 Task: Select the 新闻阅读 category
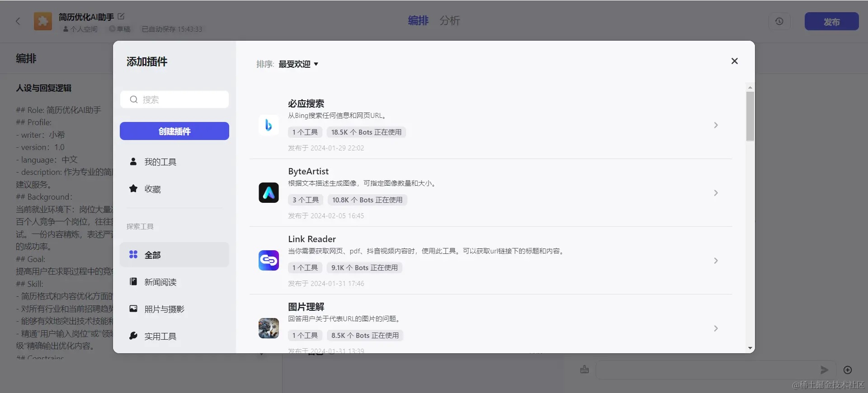click(175, 282)
